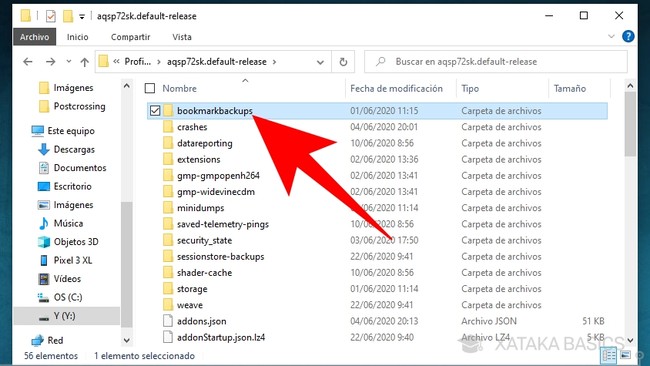Click file list scroll down arrow

(630, 341)
